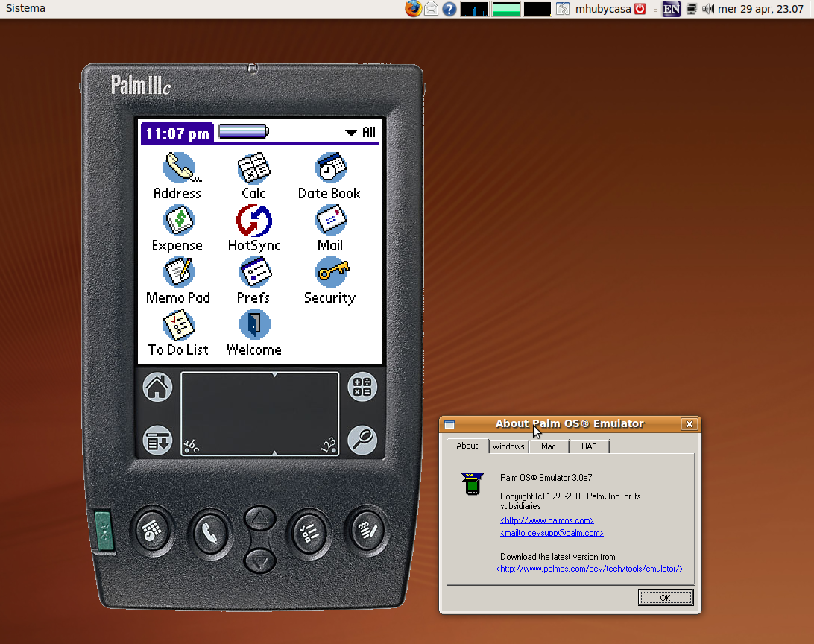Click the mailto:devsupp@palm.com link
The width and height of the screenshot is (814, 644).
pos(552,533)
